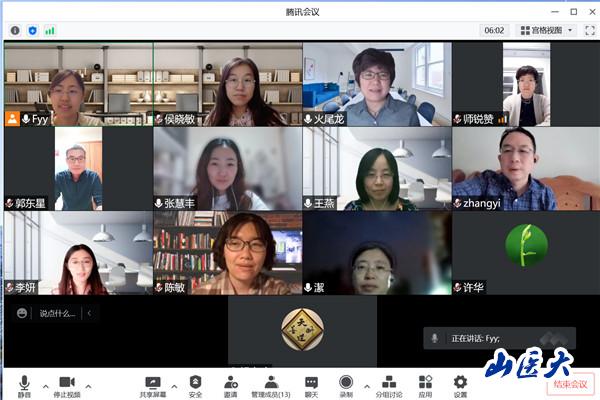This screenshot has height=400, width=600.
Task: Click the meeting info icon at top left
Action: point(15,31)
